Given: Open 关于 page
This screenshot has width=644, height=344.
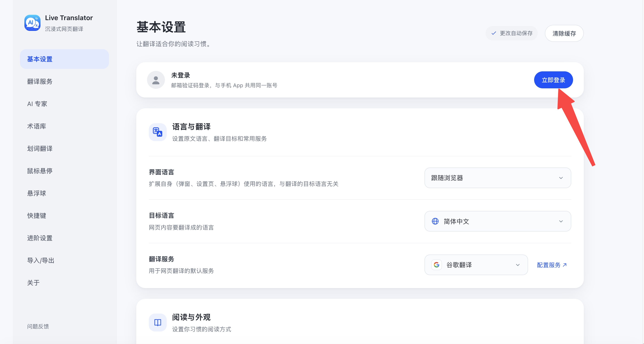Looking at the screenshot, I should click(64, 283).
